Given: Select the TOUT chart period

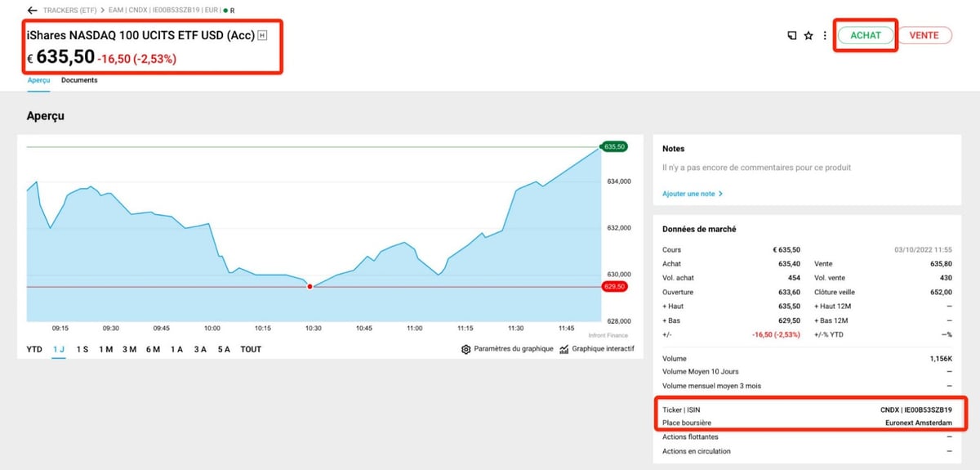Looking at the screenshot, I should (252, 349).
